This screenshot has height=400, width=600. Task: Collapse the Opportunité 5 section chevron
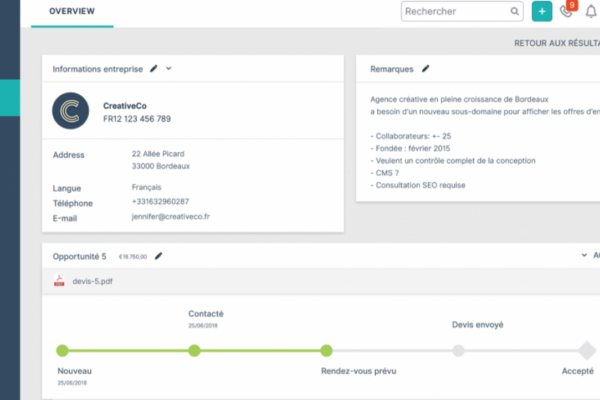[x=584, y=256]
